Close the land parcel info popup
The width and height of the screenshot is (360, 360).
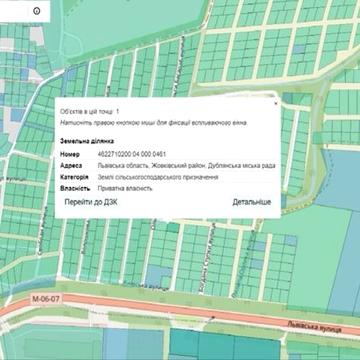(x=276, y=103)
